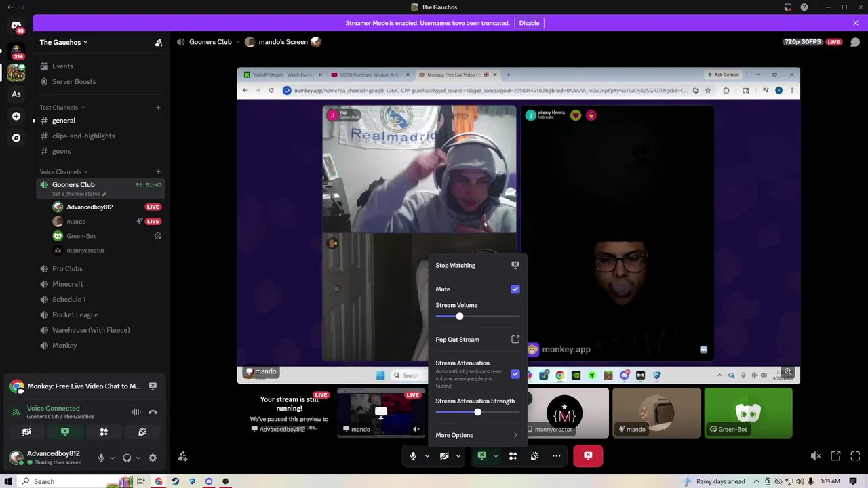Open Server Boosts item
868x488 pixels.
tap(100, 81)
